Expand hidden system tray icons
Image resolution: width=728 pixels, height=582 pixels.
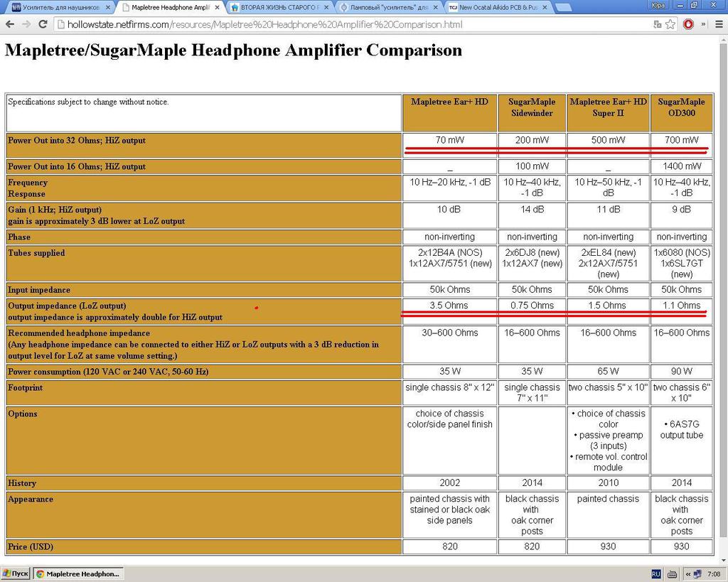click(687, 574)
